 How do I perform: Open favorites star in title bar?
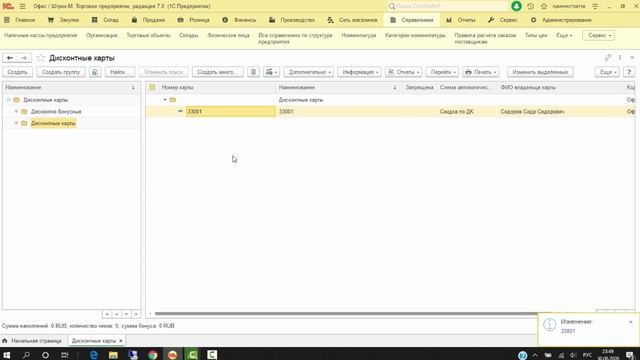544,7
